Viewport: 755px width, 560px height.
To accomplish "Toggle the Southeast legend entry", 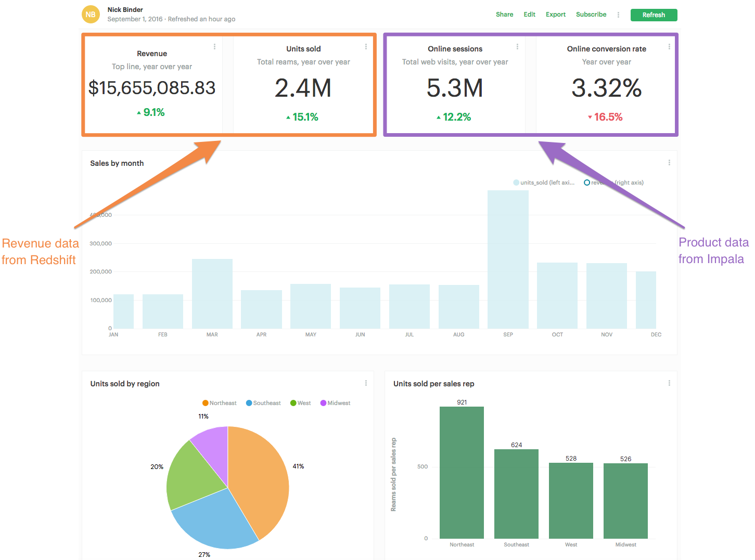I will (x=263, y=403).
